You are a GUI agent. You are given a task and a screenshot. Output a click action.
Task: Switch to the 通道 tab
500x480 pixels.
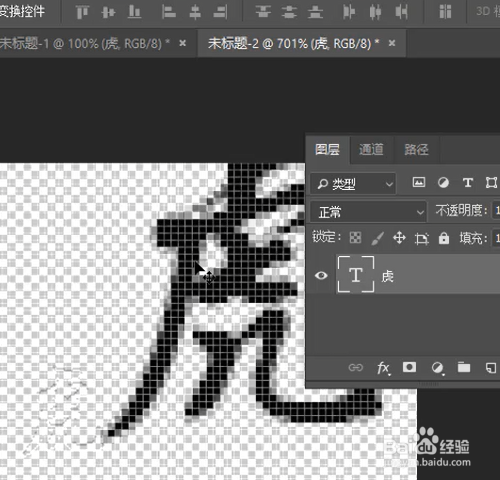coord(371,149)
